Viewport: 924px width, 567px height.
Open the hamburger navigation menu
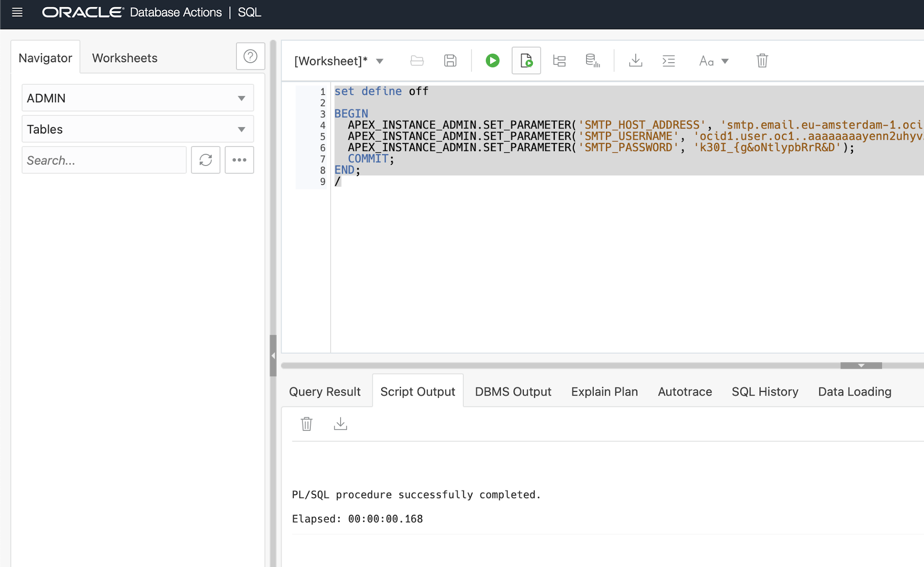click(x=17, y=12)
